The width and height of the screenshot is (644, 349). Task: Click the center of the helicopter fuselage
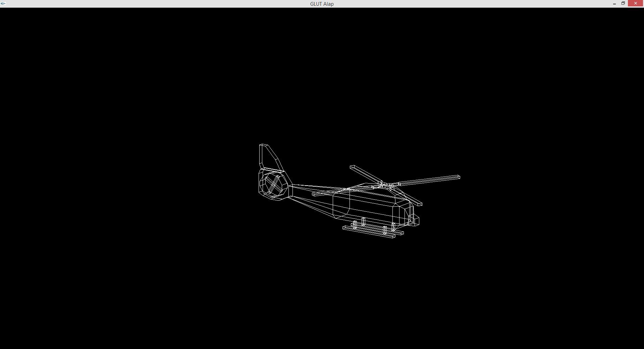coord(369,205)
